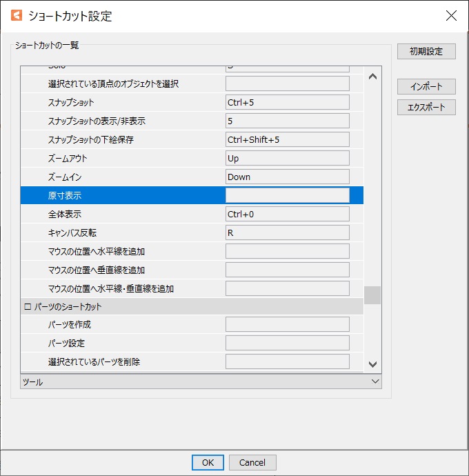Click the empty field for マウスの位置へ水平線を追加
This screenshot has height=476, width=469.
coord(287,251)
